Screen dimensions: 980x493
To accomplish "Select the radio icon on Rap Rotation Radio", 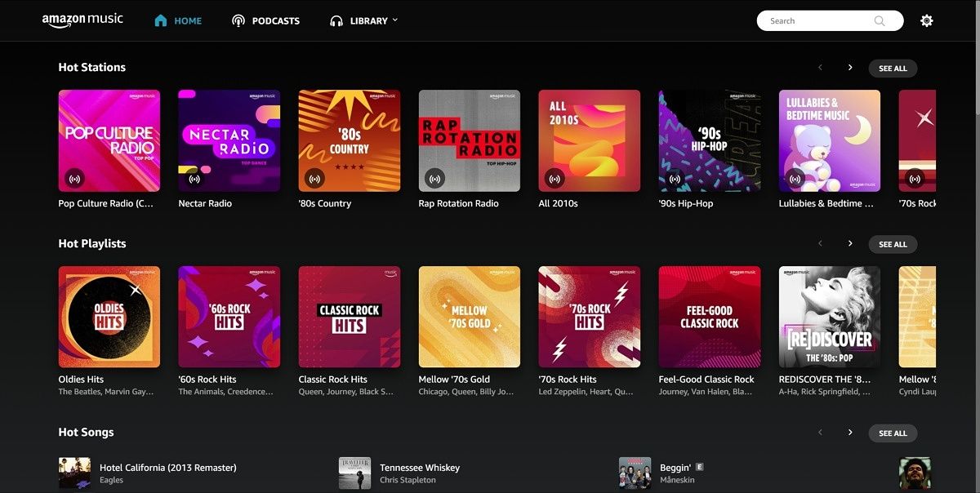I will click(434, 178).
